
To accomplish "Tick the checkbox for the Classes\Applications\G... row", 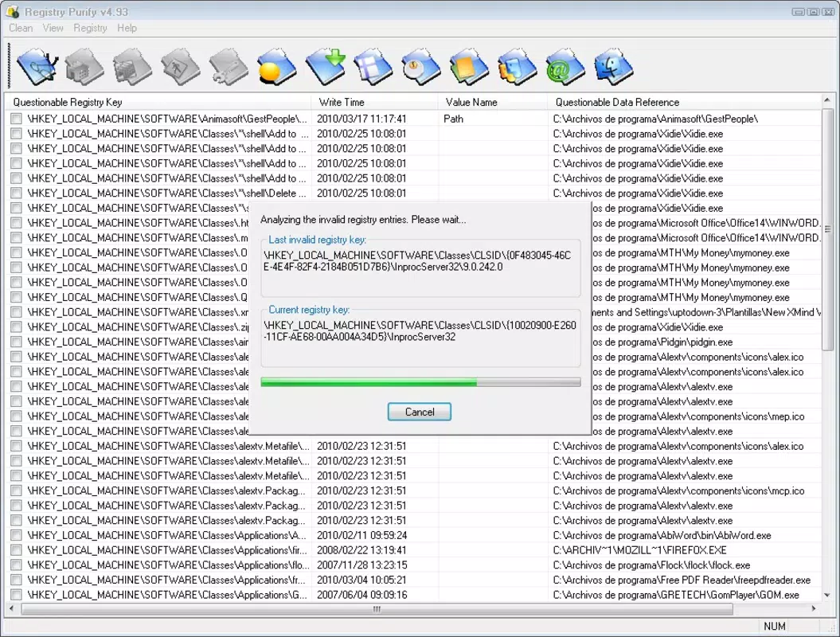I will pyautogui.click(x=16, y=595).
